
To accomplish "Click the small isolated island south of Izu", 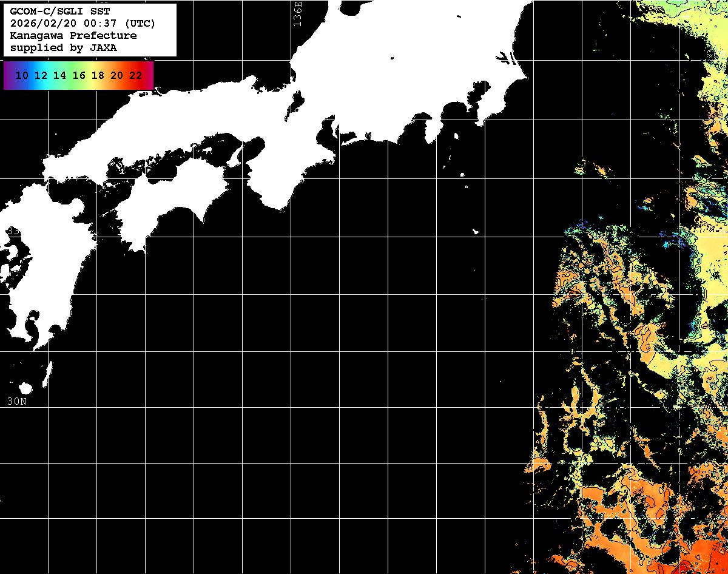I will (x=476, y=231).
